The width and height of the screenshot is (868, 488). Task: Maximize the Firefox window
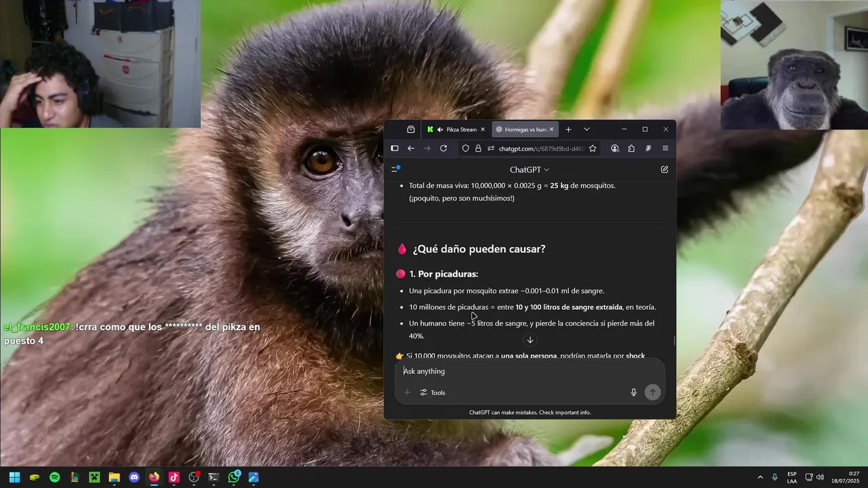pyautogui.click(x=645, y=129)
